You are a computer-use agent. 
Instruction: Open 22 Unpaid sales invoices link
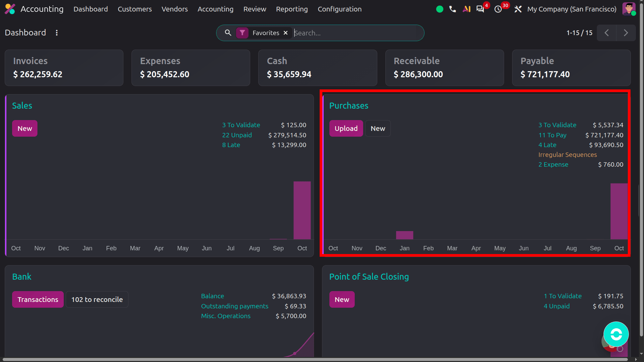point(237,135)
